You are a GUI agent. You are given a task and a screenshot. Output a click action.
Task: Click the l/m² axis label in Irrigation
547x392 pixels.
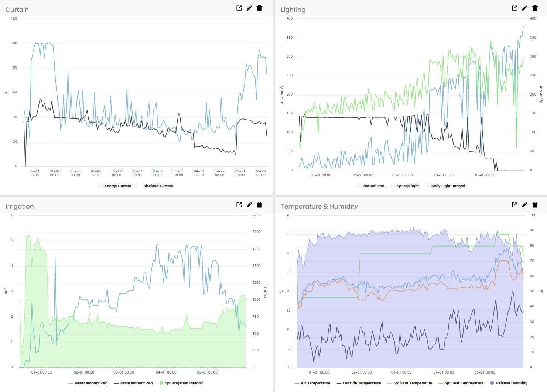6,291
